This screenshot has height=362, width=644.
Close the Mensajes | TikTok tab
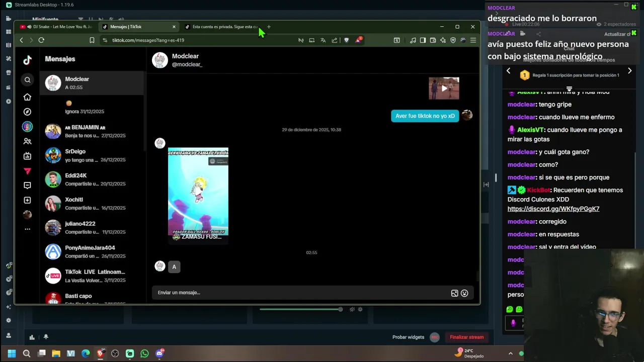(x=174, y=27)
